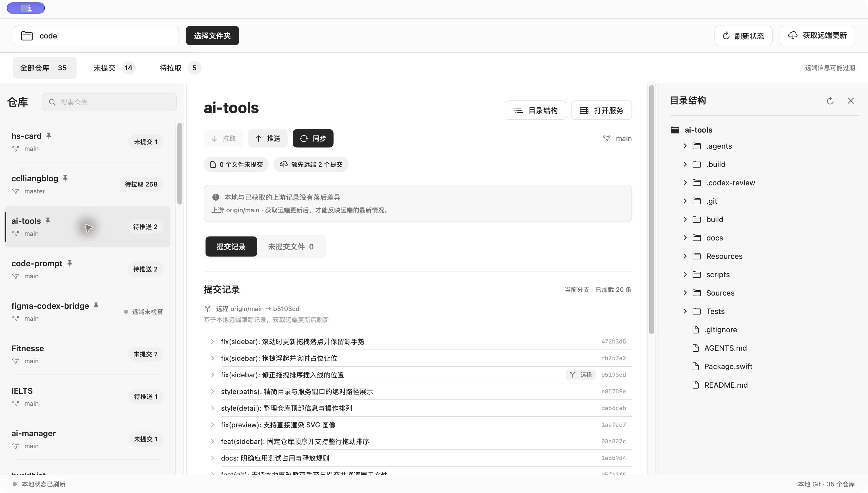Viewport: 868px width, 493px height.
Task: Expand commit 滚动时更新拖拽落点并保留源手势
Action: click(212, 342)
